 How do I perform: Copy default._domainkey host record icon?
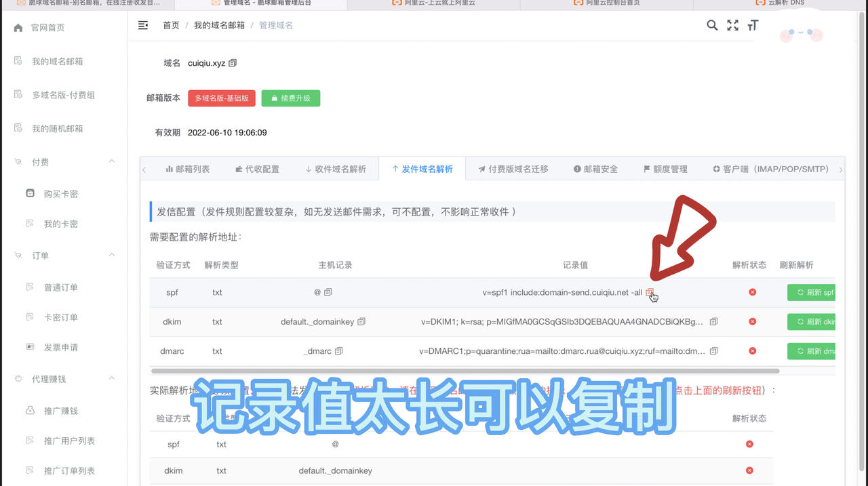361,322
